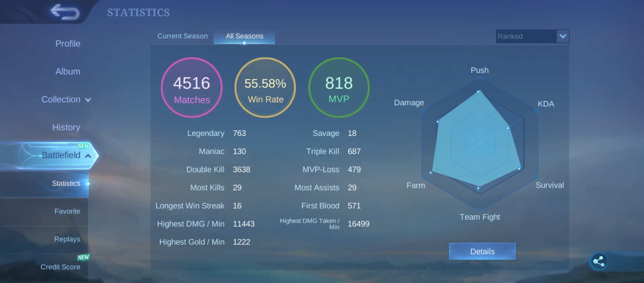The height and width of the screenshot is (283, 644).
Task: Click the First Blood value 571
Action: pos(354,206)
